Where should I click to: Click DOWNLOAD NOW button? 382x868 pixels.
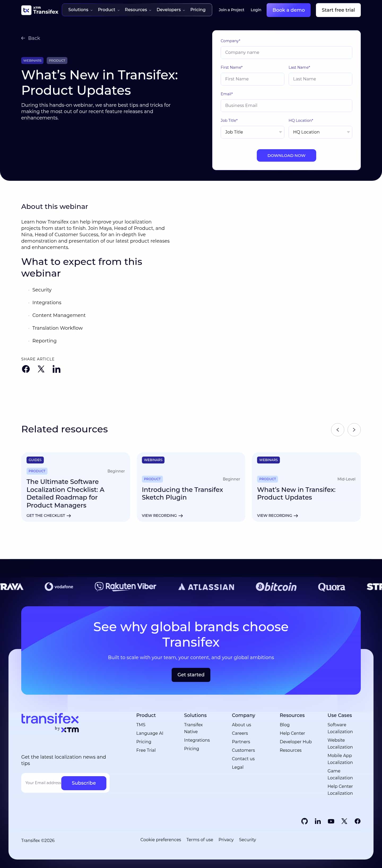point(286,155)
